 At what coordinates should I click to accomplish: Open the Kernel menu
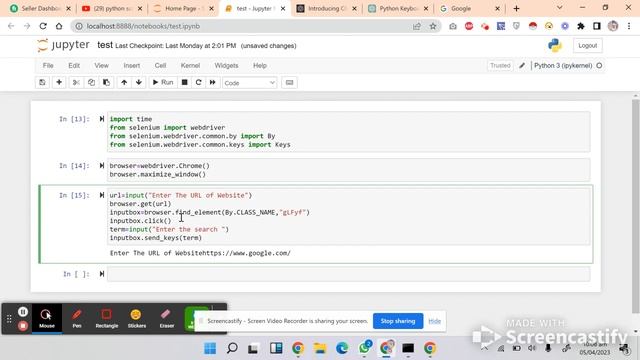pyautogui.click(x=190, y=65)
